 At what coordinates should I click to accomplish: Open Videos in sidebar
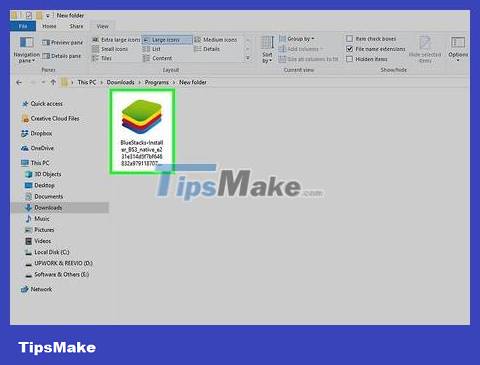[x=38, y=241]
